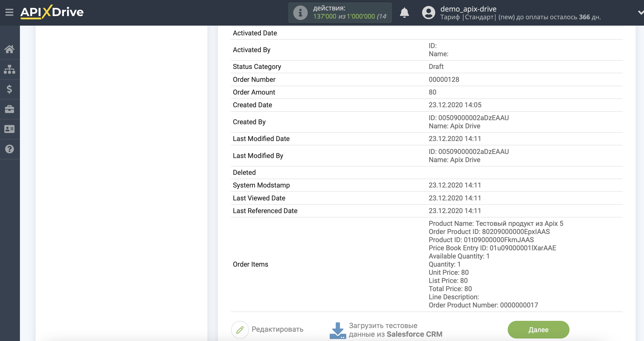The width and height of the screenshot is (644, 341).
Task: Click the pencil edit icon
Action: point(240,329)
